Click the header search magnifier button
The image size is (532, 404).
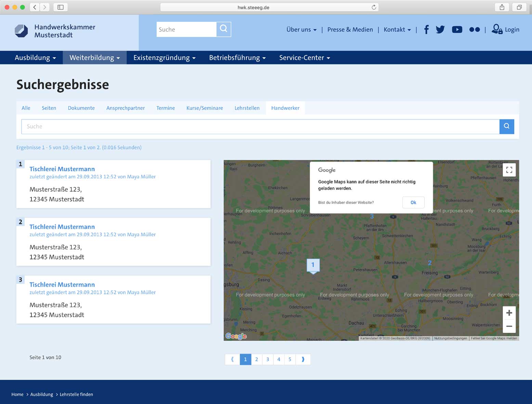[224, 29]
